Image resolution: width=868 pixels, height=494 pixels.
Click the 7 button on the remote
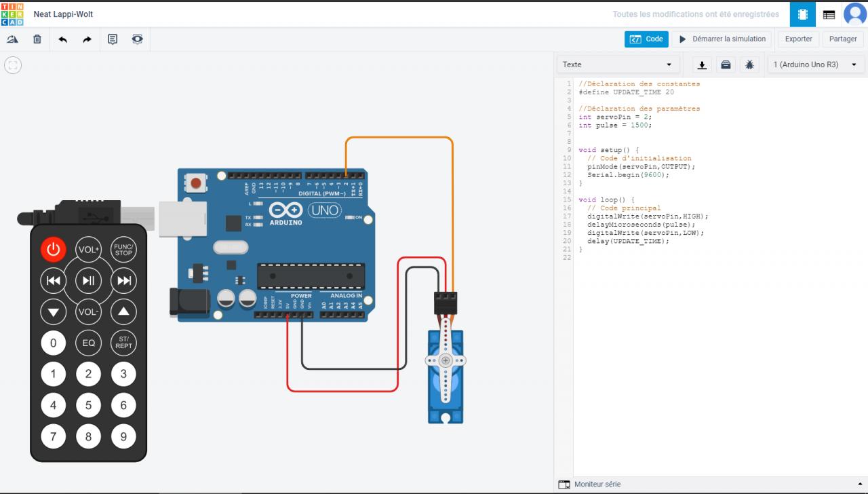click(x=54, y=436)
